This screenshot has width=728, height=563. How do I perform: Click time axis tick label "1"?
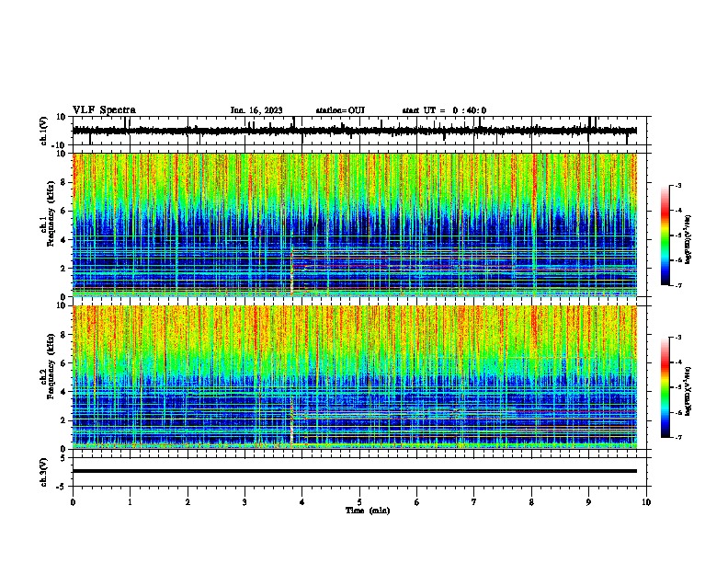(130, 502)
